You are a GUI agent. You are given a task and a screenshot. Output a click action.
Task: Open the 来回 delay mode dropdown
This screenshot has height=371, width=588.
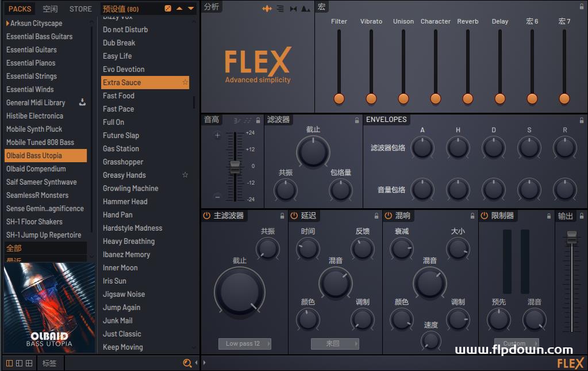pyautogui.click(x=335, y=343)
